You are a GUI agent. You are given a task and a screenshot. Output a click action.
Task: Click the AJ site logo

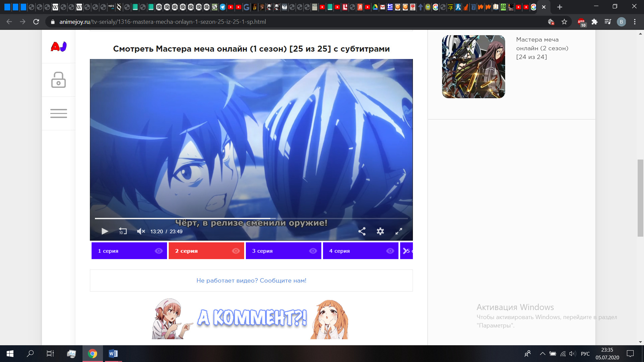59,47
